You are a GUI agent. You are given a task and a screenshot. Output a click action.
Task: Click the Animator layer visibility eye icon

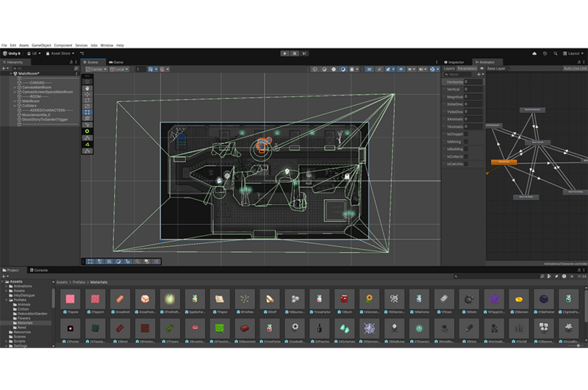[481, 69]
